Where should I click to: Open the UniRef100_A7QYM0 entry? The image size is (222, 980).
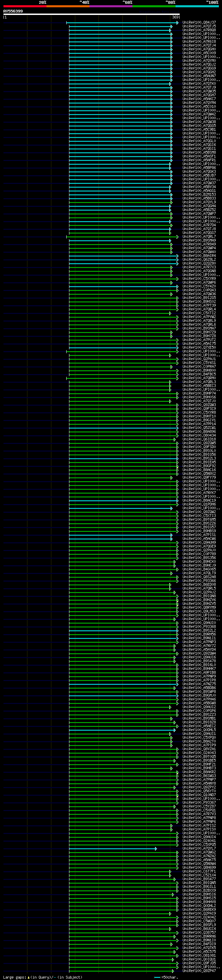[199, 61]
